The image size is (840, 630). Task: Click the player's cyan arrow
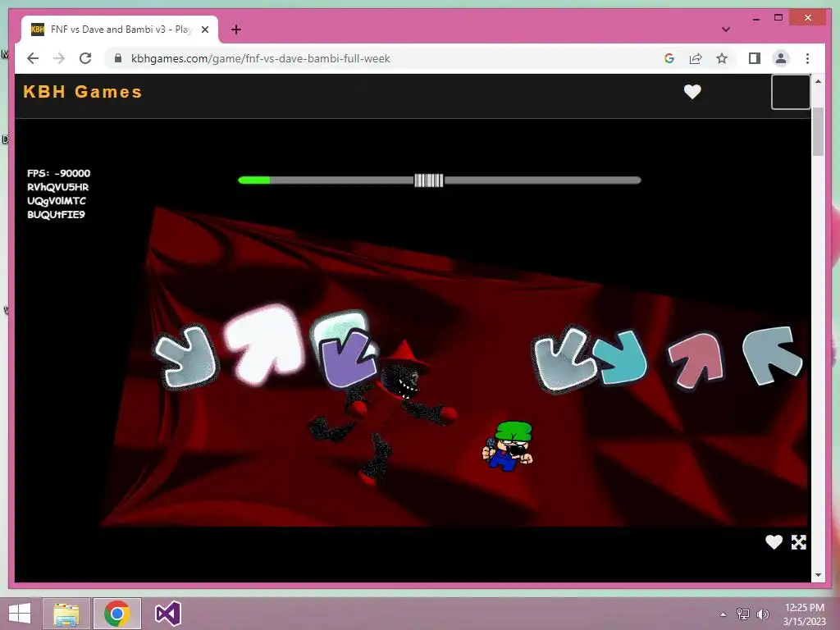pos(622,357)
